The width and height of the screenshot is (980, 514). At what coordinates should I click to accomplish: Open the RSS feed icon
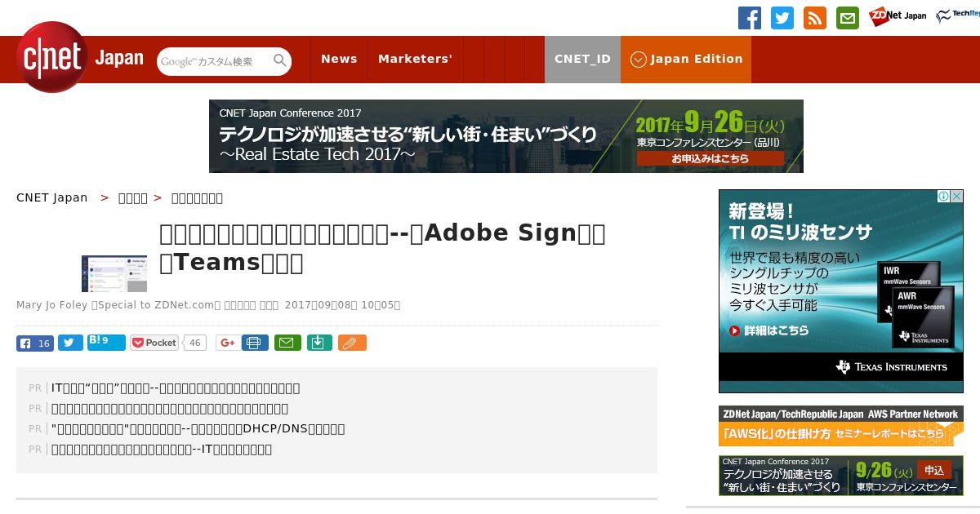tap(815, 18)
